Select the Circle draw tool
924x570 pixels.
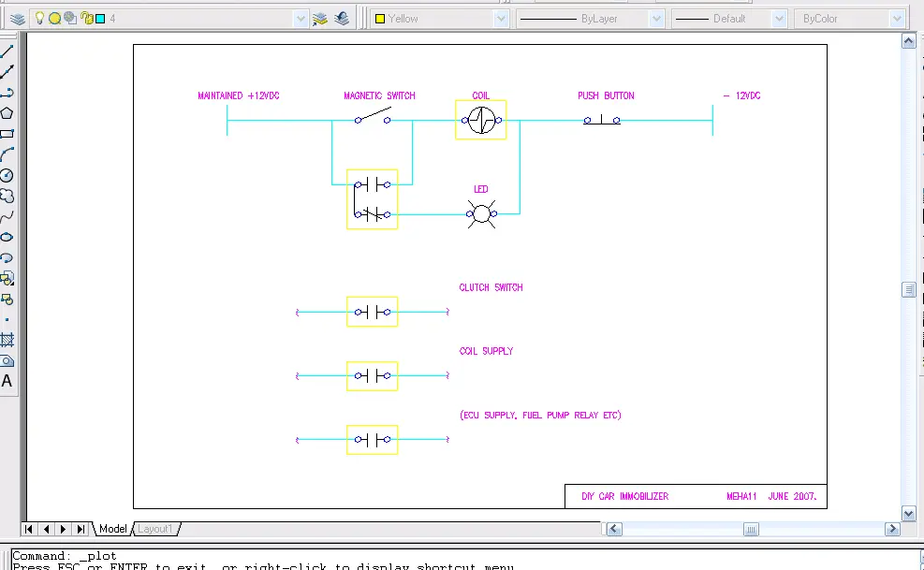[x=7, y=175]
